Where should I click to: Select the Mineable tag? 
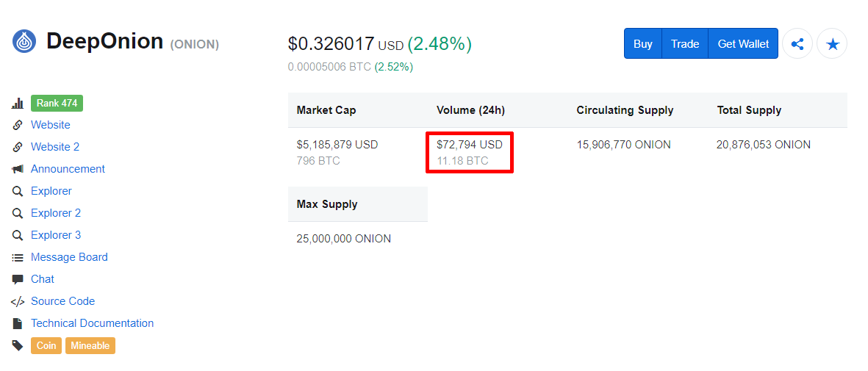(90, 345)
